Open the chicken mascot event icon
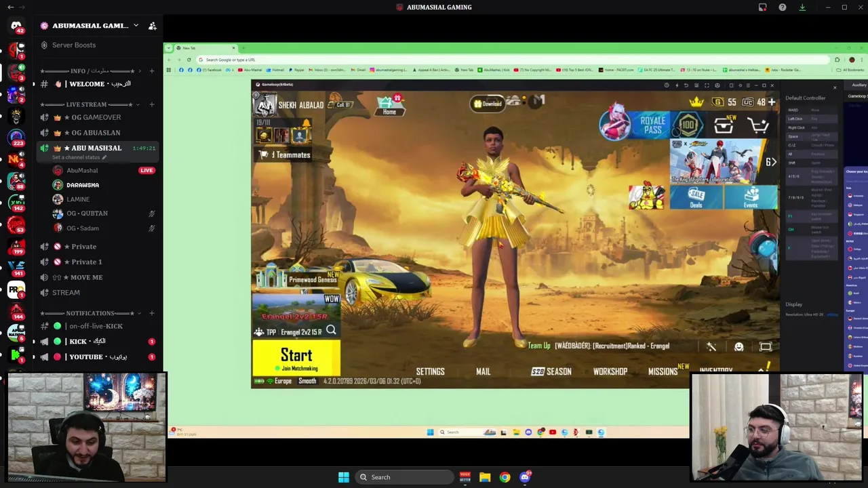The height and width of the screenshot is (488, 868). [646, 196]
